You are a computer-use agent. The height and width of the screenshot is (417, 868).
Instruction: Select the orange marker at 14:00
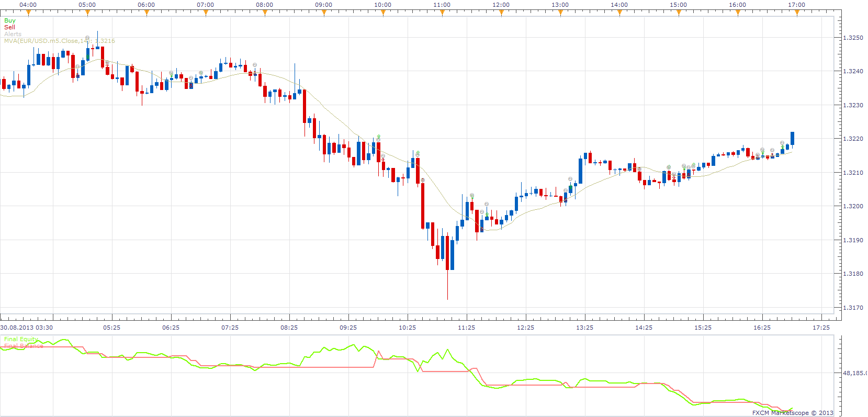619,13
